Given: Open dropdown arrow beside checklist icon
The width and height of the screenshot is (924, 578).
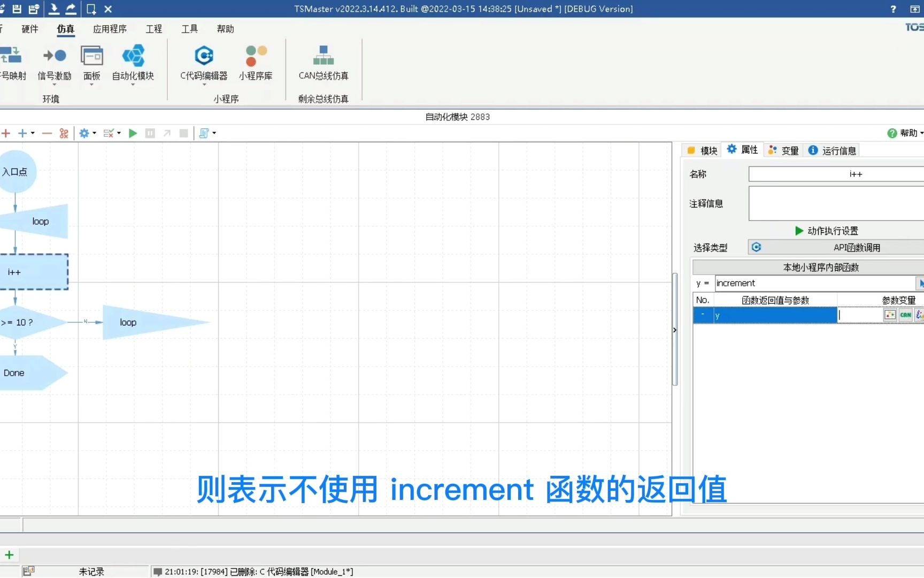Looking at the screenshot, I should click(x=119, y=133).
